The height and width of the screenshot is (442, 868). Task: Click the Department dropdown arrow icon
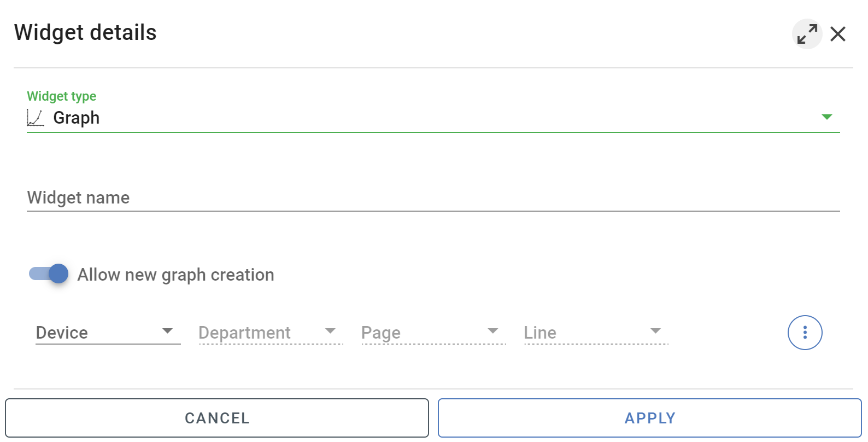click(330, 331)
